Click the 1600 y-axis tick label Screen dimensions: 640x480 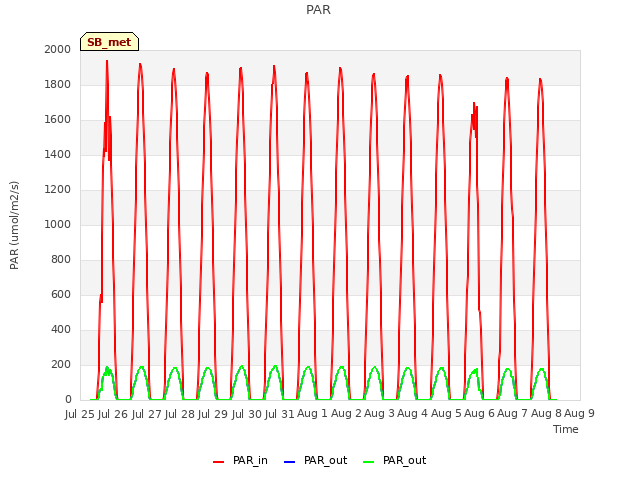point(58,120)
